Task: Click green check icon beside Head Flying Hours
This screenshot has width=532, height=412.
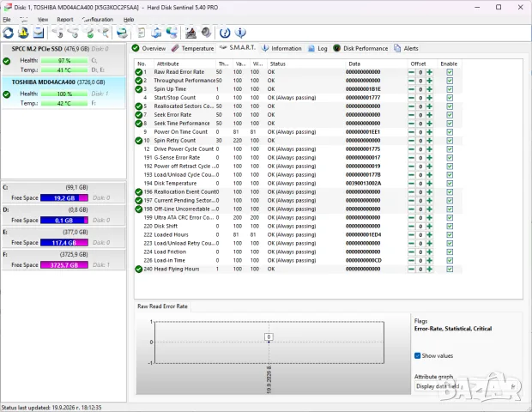Action: (x=138, y=270)
